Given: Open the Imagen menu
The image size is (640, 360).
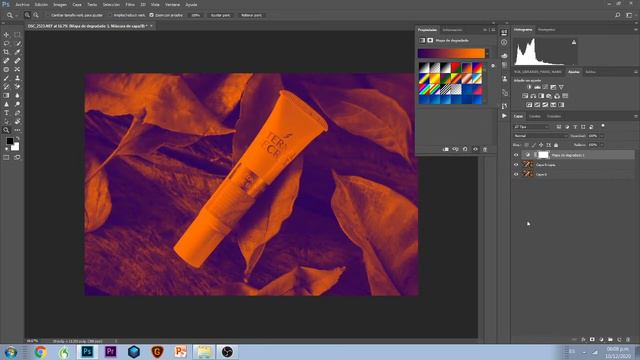Looking at the screenshot, I should coord(60,4).
